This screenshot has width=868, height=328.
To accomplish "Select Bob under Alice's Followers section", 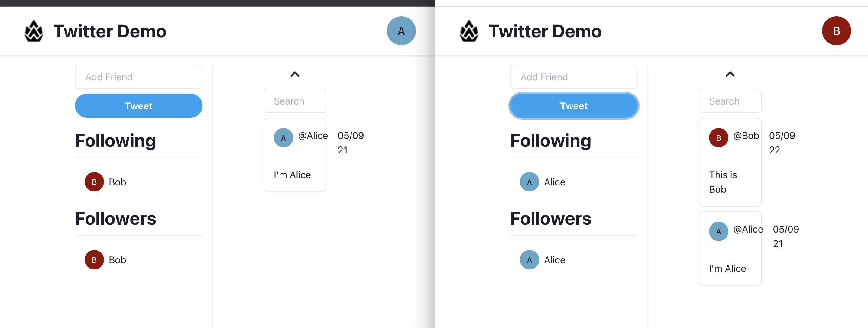I will [x=117, y=260].
